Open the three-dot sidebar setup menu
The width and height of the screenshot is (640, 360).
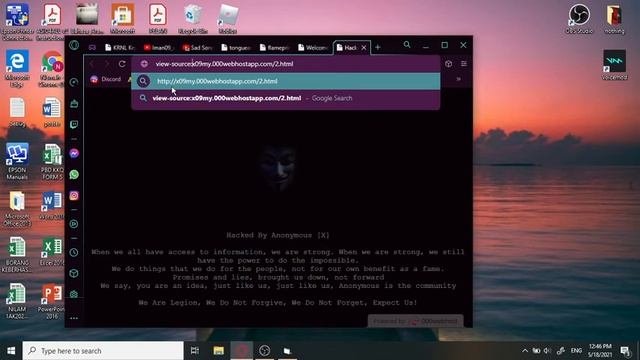[x=74, y=318]
